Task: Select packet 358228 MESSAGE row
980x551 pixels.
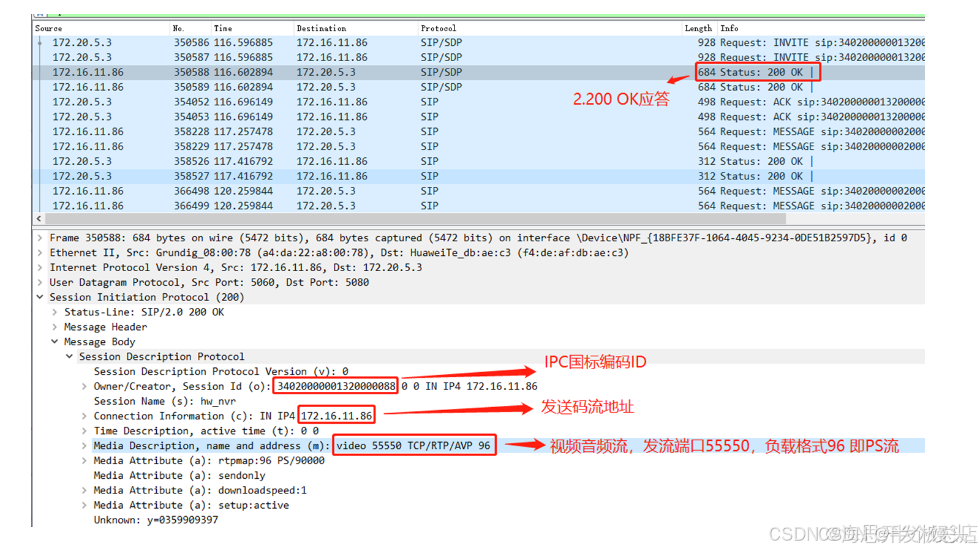Action: (478, 132)
